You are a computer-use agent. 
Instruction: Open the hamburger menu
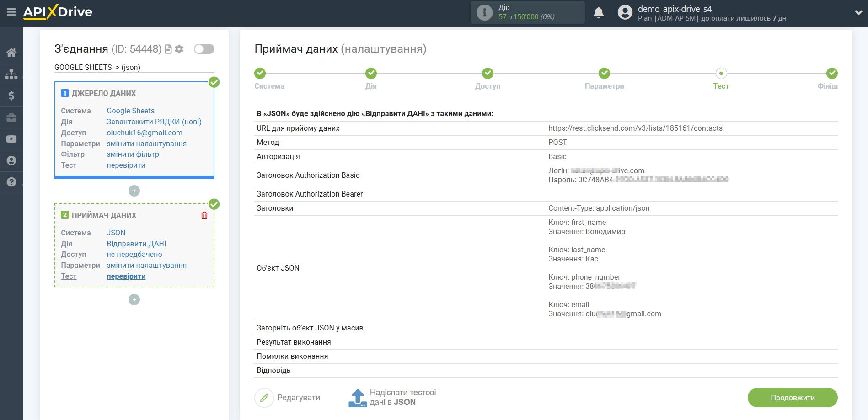(11, 12)
